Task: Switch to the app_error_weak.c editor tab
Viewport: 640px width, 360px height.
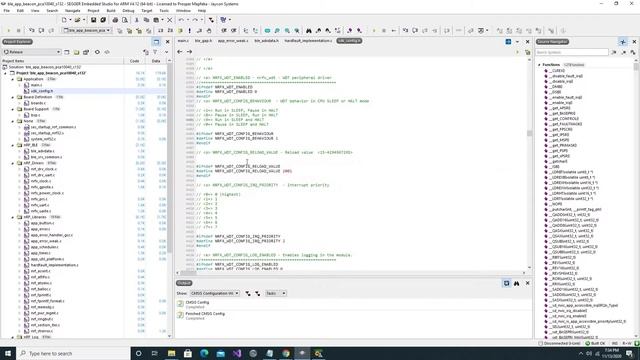Action: tap(233, 41)
